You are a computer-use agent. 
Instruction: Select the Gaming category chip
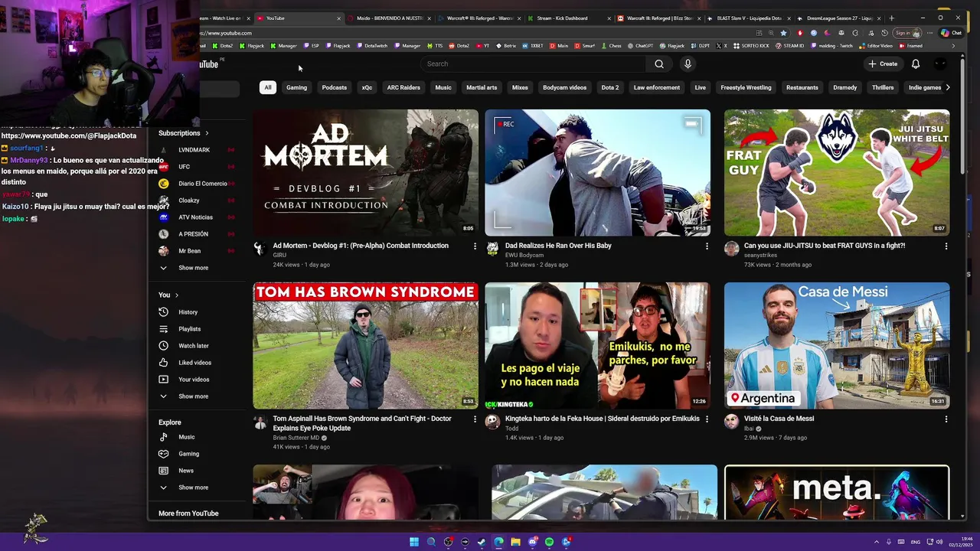tap(296, 87)
